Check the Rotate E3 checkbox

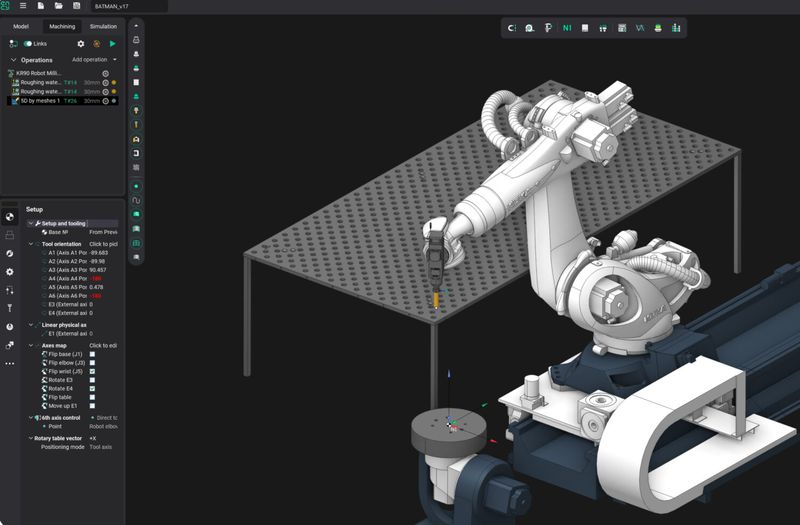[92, 380]
